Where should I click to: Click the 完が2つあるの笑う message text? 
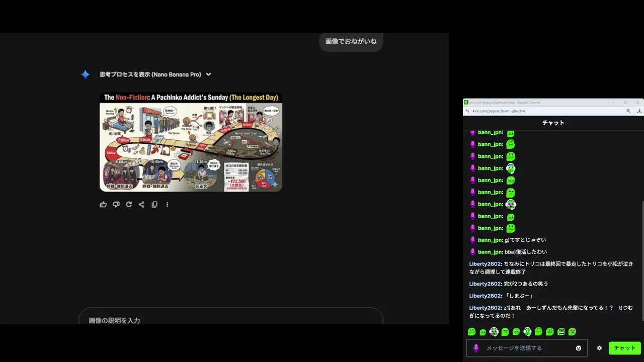pyautogui.click(x=526, y=284)
